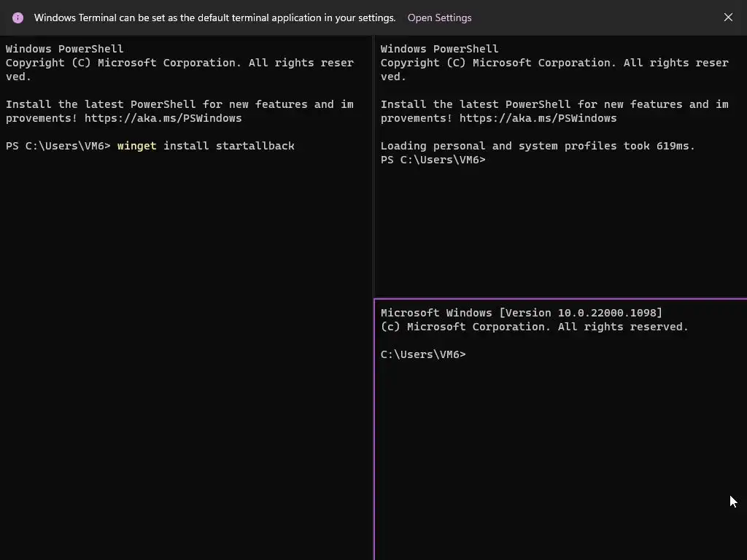
Task: Click '(c) Microsoft Corporation. All rights reserved.' line
Action: click(x=535, y=327)
